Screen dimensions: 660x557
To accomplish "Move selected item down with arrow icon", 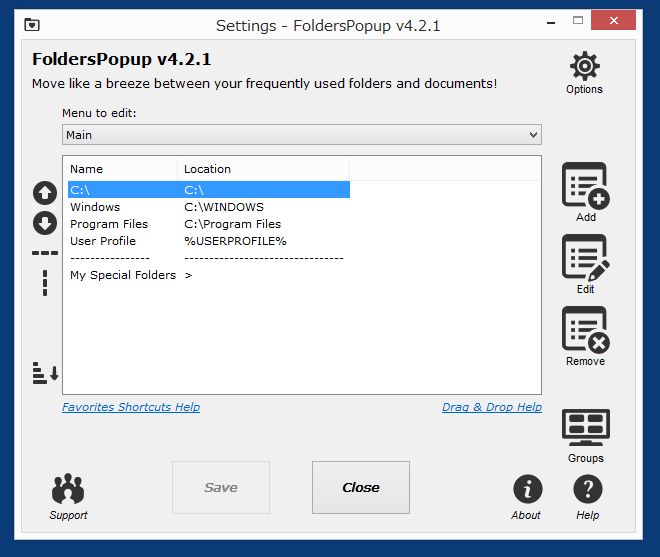I will click(45, 223).
